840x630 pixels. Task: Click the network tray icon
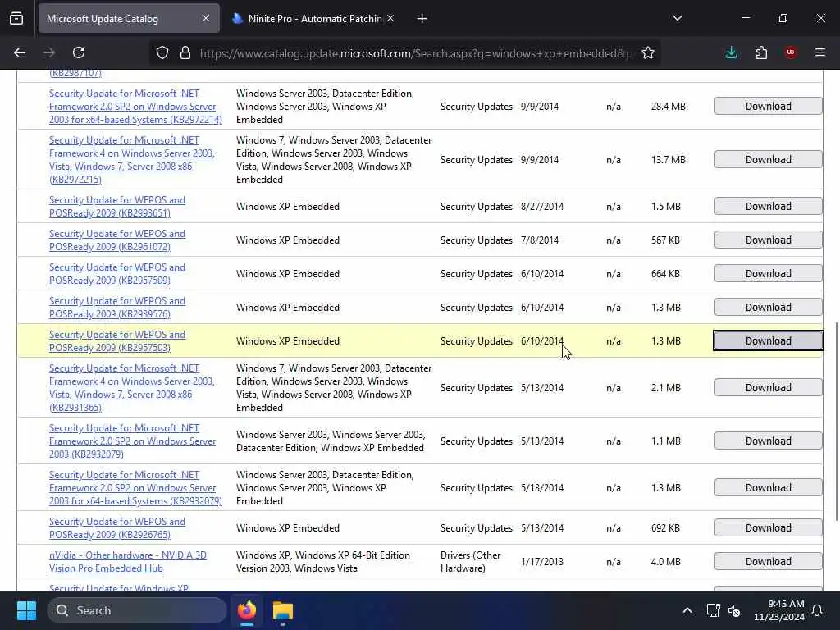click(713, 610)
